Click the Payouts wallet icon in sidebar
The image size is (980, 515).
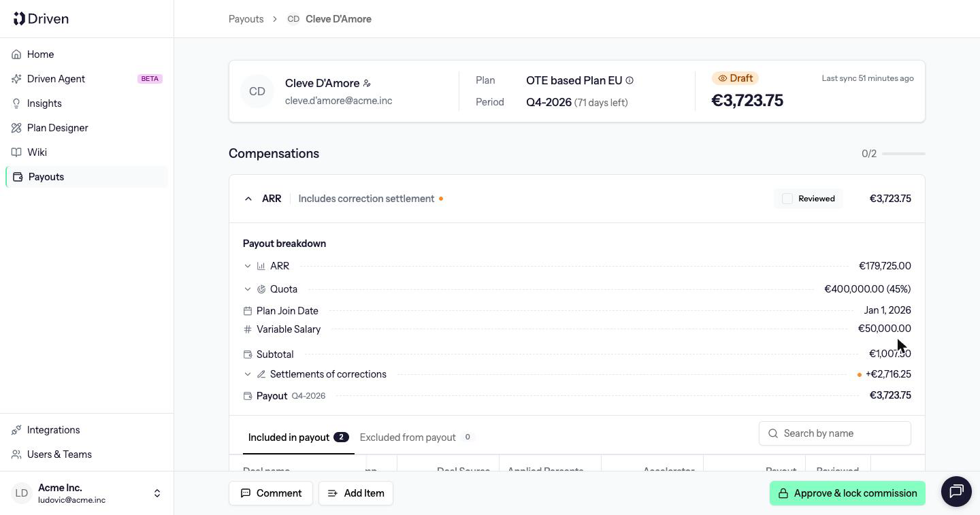(18, 177)
